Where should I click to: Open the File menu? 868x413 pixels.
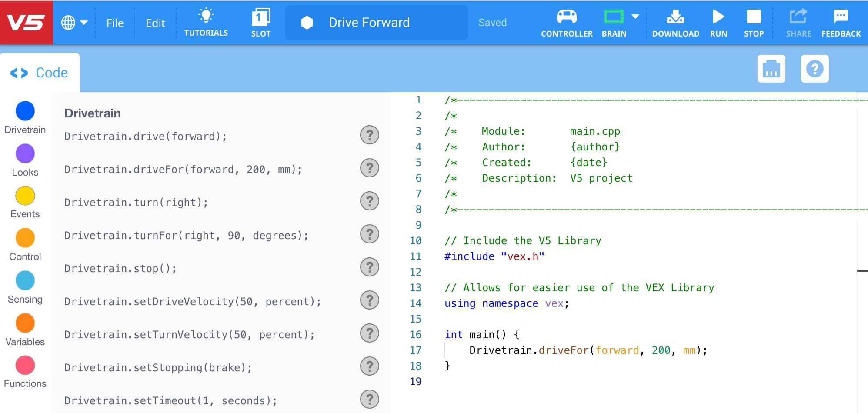pyautogui.click(x=114, y=23)
